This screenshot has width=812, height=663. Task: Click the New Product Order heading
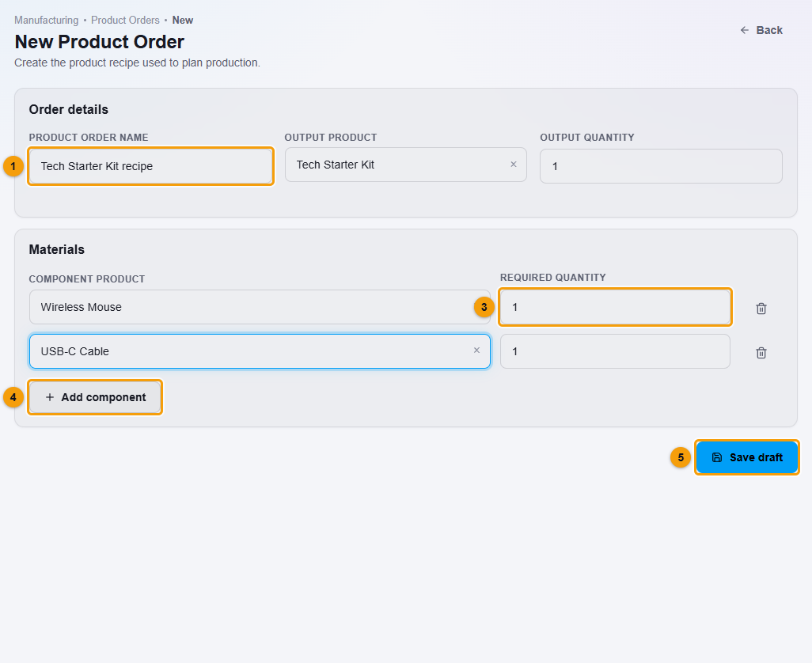tap(100, 42)
